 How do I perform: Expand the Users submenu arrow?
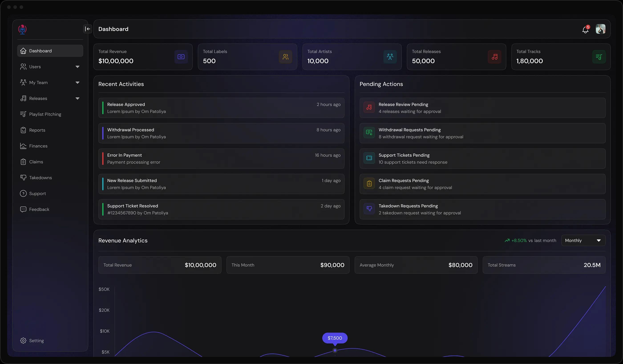pos(77,67)
